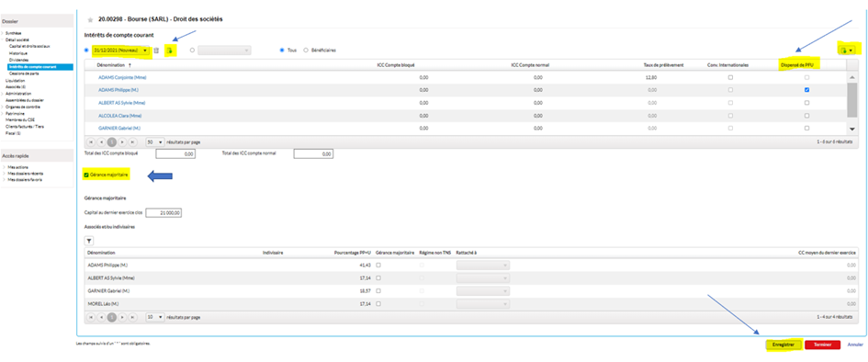868x362 pixels.
Task: Click the Total des ICC compte normal field
Action: [313, 153]
